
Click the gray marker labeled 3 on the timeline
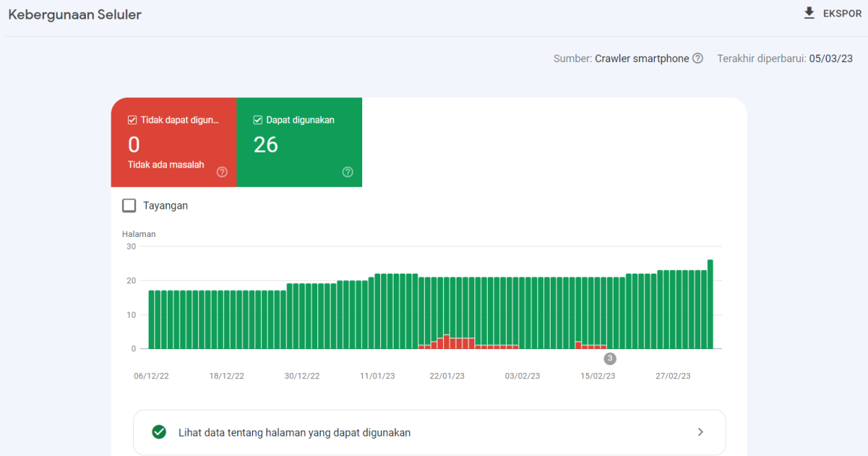pyautogui.click(x=609, y=358)
